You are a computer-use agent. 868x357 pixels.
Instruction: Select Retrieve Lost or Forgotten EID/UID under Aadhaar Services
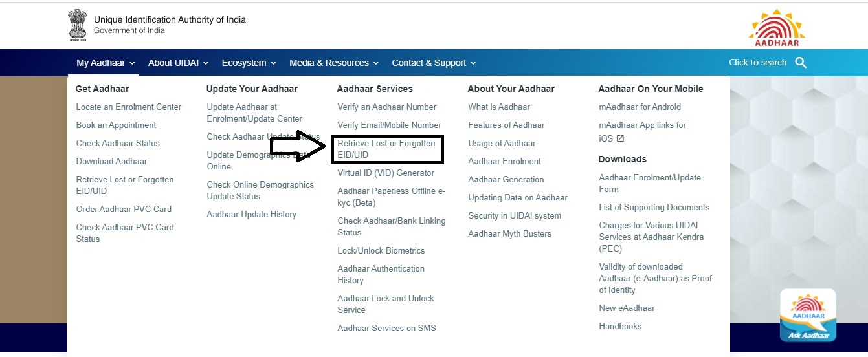tap(386, 149)
